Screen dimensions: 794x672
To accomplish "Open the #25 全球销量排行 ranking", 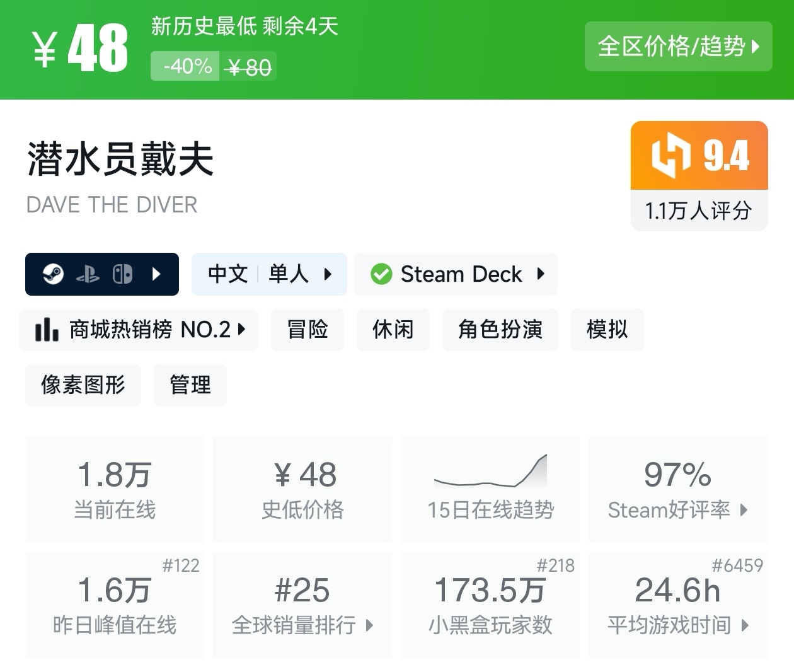I will click(x=302, y=605).
